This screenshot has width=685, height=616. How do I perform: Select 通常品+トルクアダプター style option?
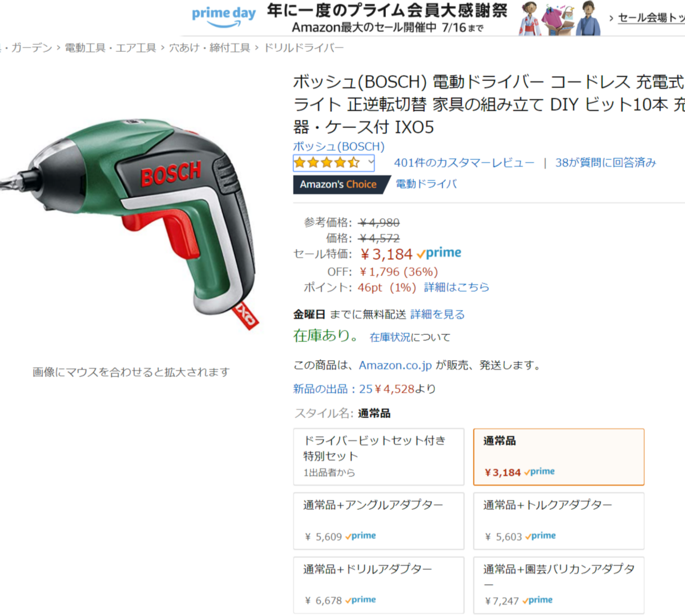point(559,521)
